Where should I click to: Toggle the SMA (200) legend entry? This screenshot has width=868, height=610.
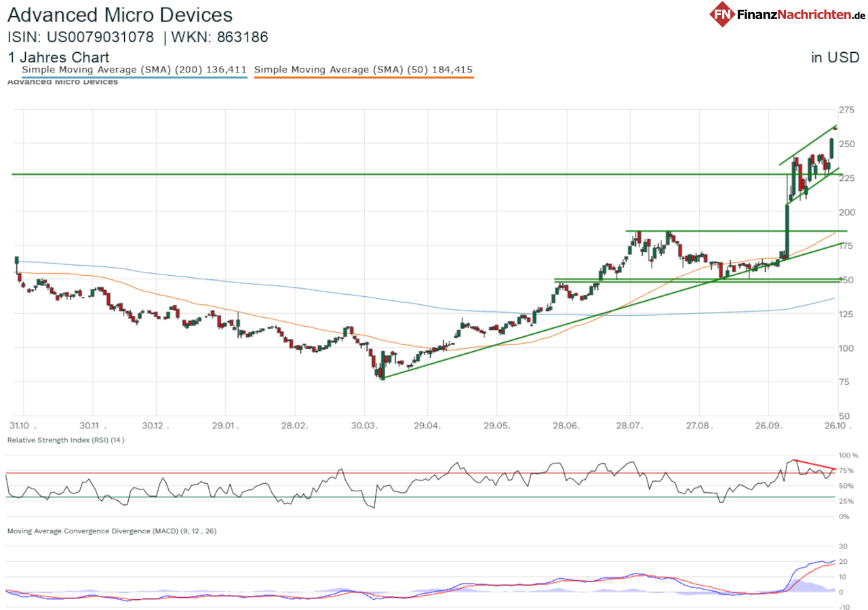(134, 69)
